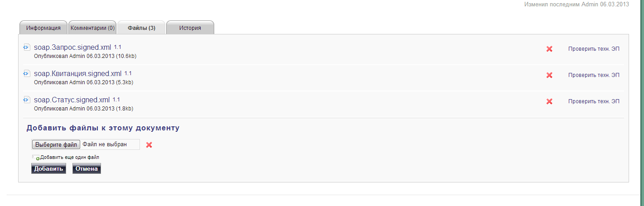The image size is (644, 206).
Task: Delete soap.Запрос.signed.xml with its red cross
Action: point(549,49)
